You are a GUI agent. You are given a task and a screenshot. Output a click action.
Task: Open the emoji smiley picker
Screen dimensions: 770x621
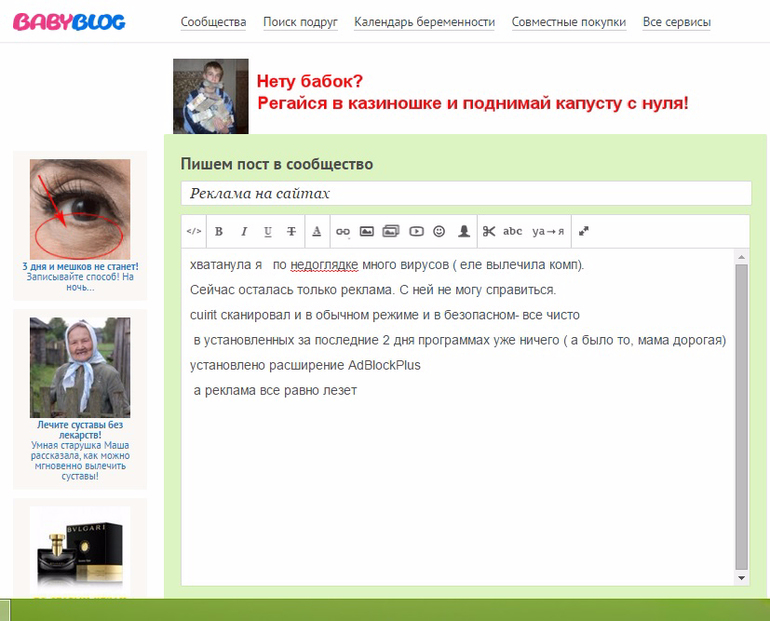coord(439,231)
